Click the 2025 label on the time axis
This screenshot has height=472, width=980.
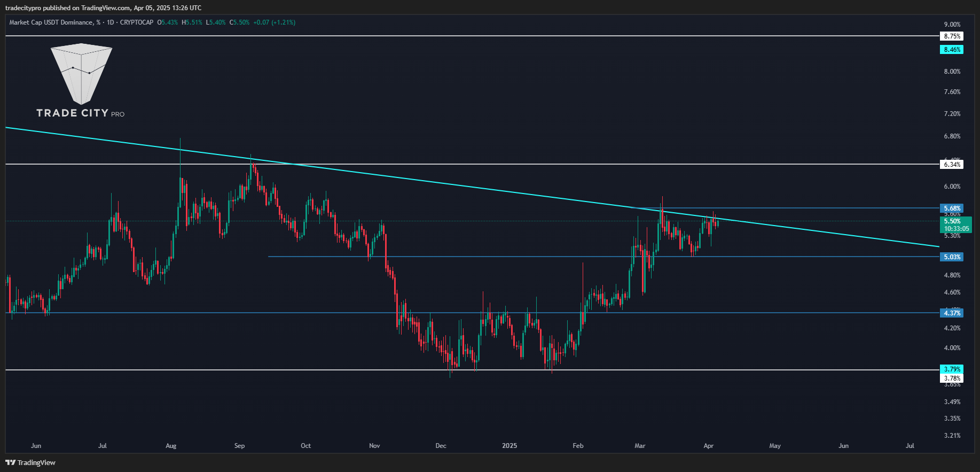[x=509, y=446]
